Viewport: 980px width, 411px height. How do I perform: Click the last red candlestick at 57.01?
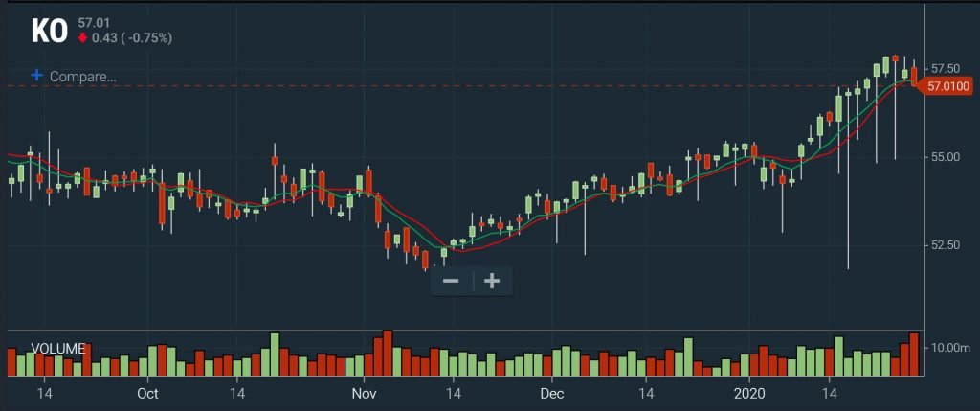click(x=914, y=77)
